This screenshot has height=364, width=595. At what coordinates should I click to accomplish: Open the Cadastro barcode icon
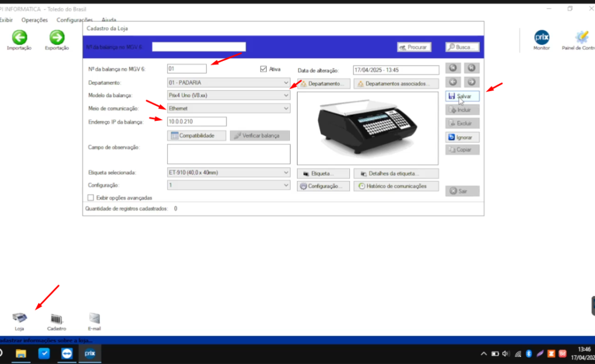click(56, 319)
